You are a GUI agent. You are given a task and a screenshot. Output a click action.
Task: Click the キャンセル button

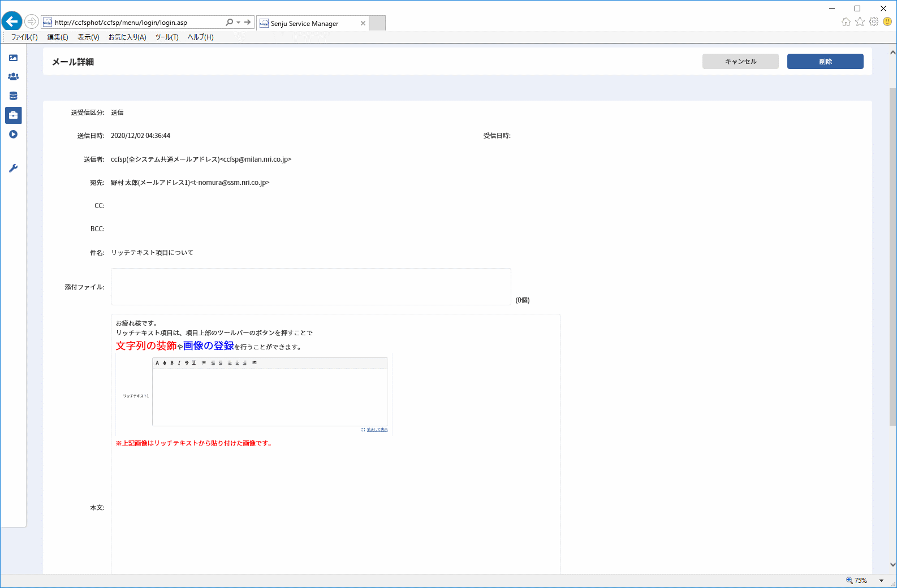740,62
